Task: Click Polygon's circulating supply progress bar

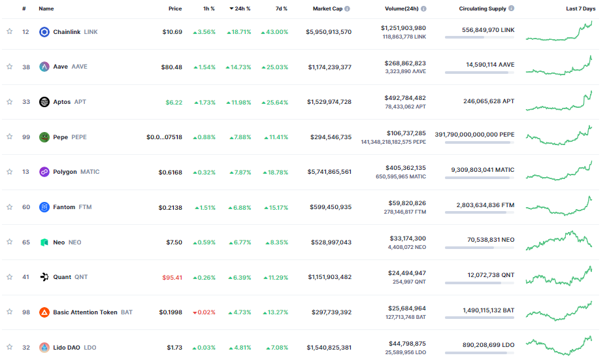Action: click(x=480, y=178)
